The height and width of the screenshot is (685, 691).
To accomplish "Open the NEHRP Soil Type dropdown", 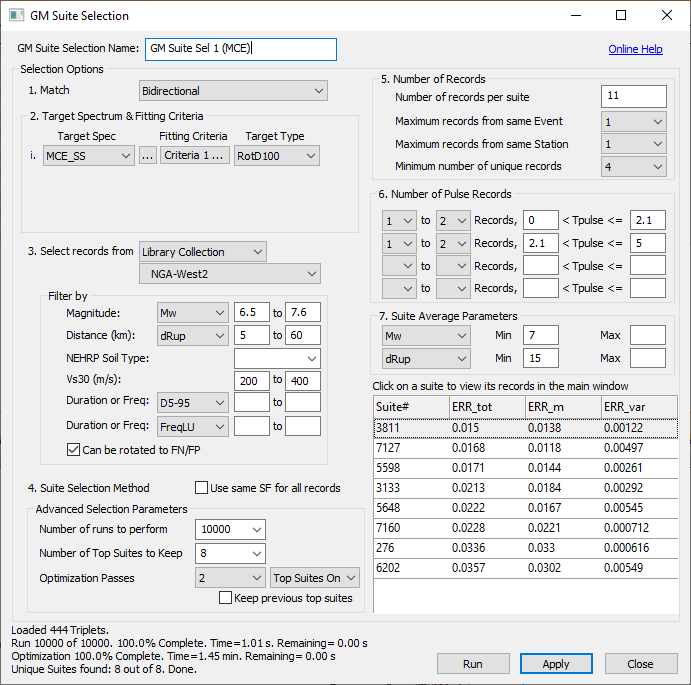I will click(x=276, y=358).
